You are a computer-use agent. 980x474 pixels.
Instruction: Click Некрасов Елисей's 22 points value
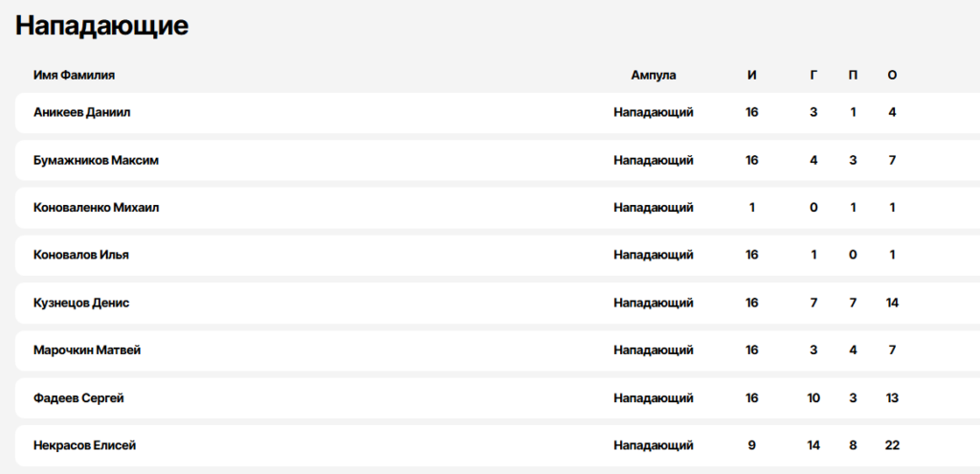892,446
